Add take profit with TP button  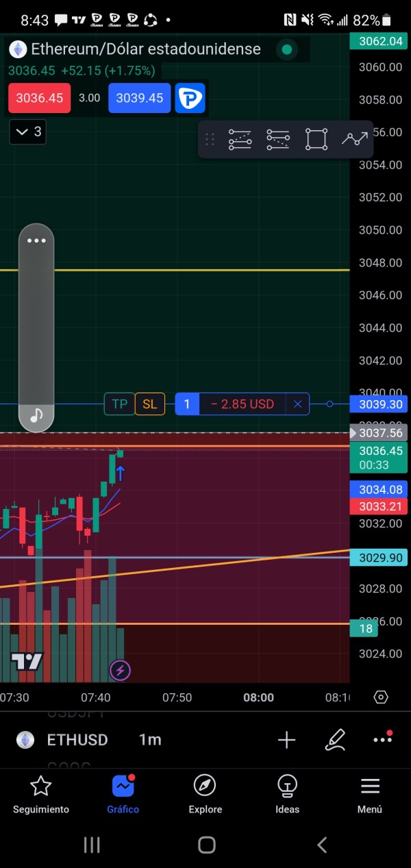[119, 404]
